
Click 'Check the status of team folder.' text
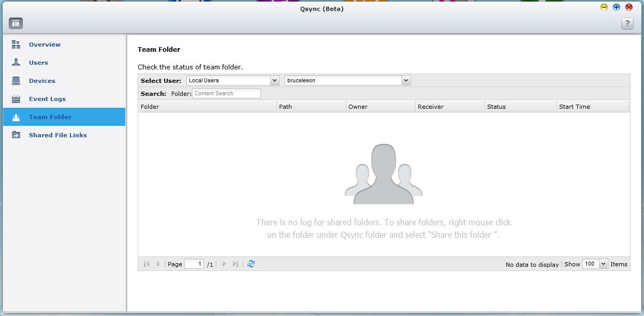[x=190, y=67]
